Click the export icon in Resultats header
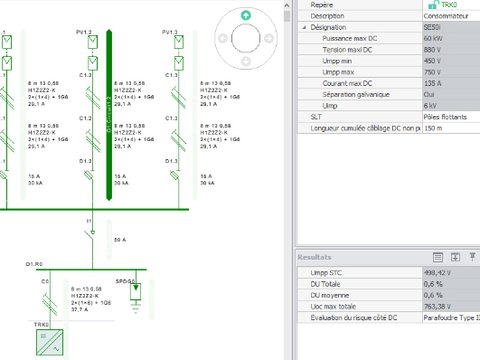 (455, 257)
